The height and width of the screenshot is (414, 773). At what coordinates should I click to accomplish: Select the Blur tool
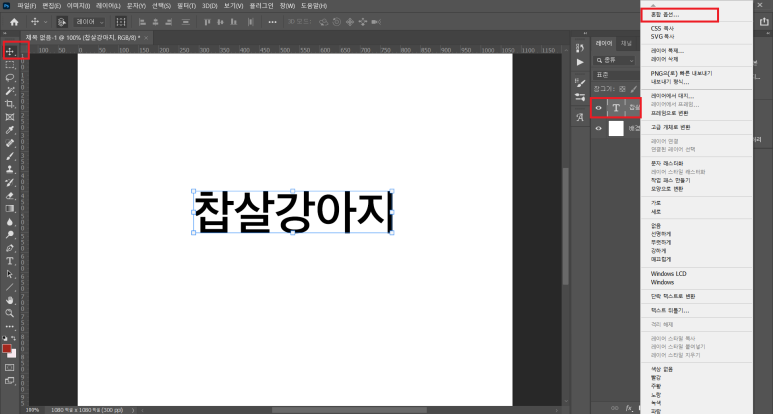[10, 222]
